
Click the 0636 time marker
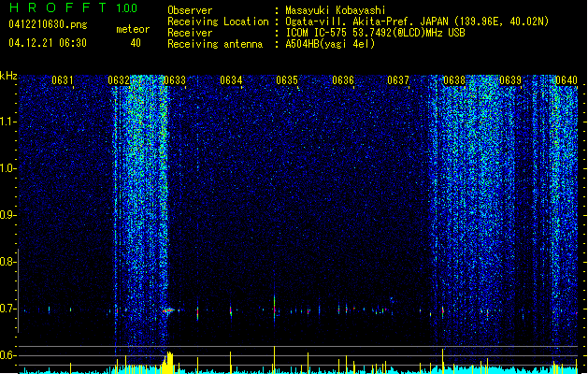pyautogui.click(x=343, y=80)
